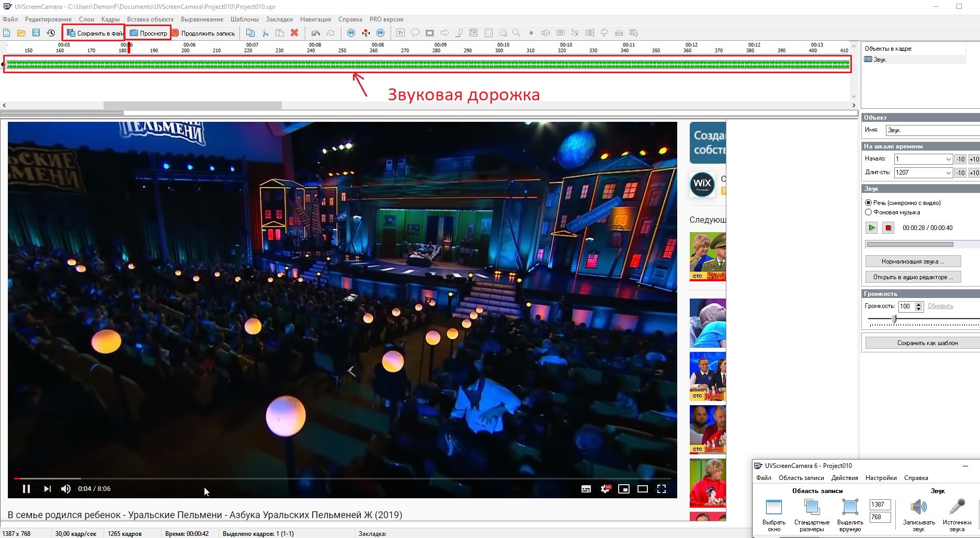Expand the 'Длит-сть' dropdown
This screenshot has width=980, height=538.
948,173
